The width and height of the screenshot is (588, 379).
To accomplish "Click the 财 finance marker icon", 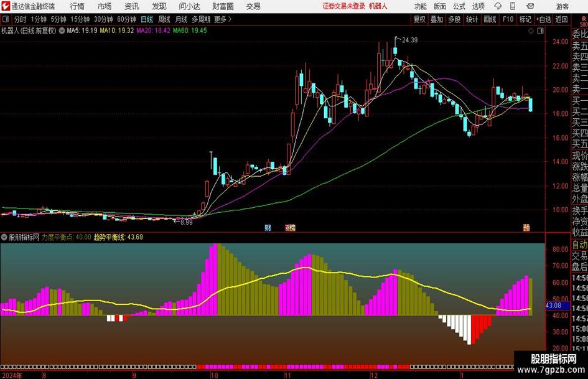I will [268, 227].
